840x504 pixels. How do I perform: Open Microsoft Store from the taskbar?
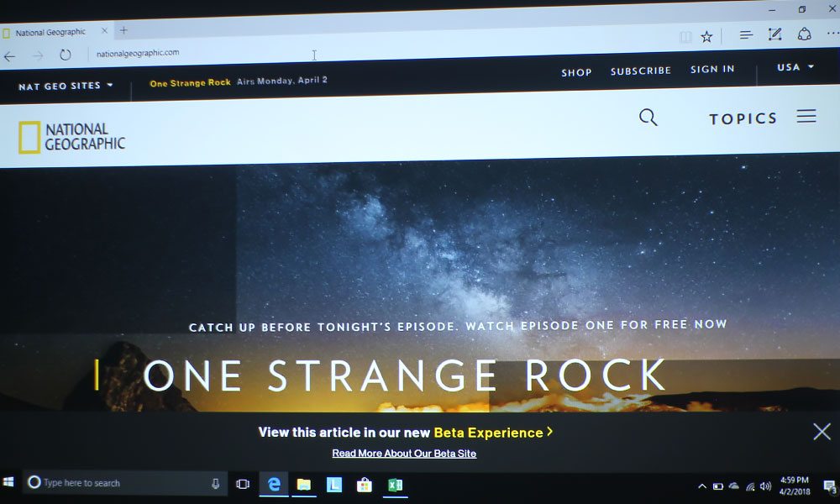(x=365, y=486)
